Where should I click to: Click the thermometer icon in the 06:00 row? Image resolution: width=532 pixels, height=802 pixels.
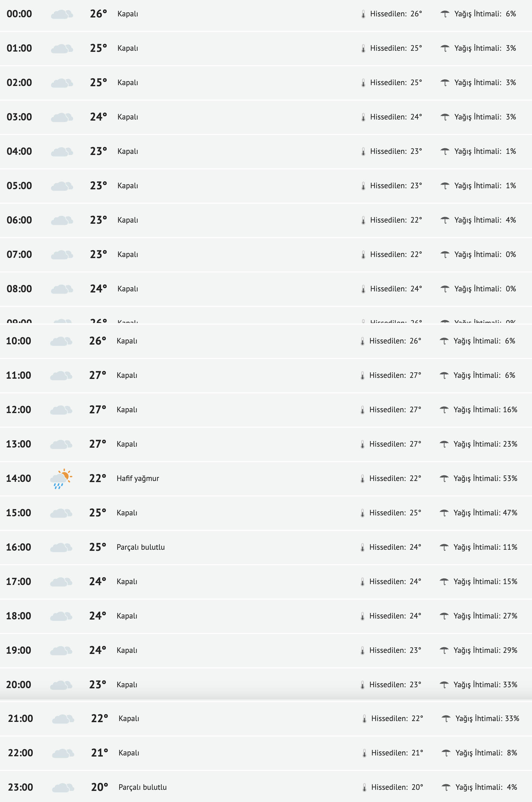coord(363,220)
